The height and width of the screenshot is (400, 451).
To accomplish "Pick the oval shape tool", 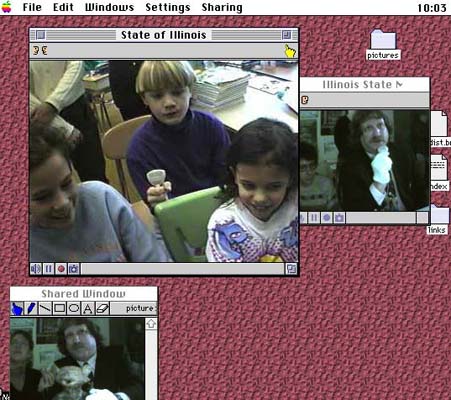I will [73, 308].
